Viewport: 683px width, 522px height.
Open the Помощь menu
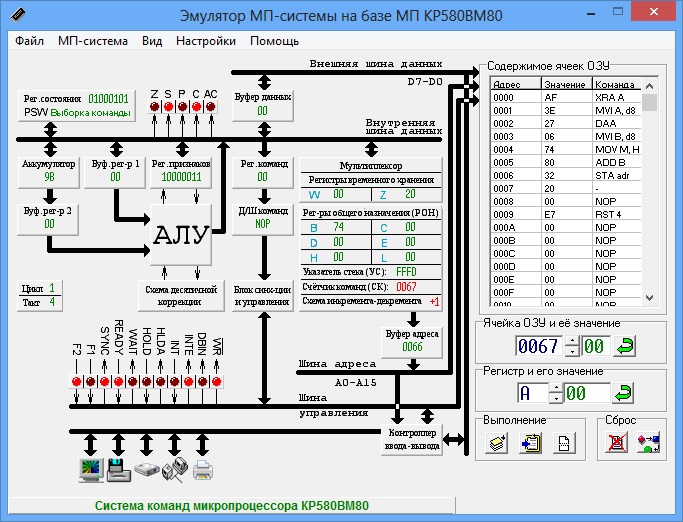coord(274,41)
